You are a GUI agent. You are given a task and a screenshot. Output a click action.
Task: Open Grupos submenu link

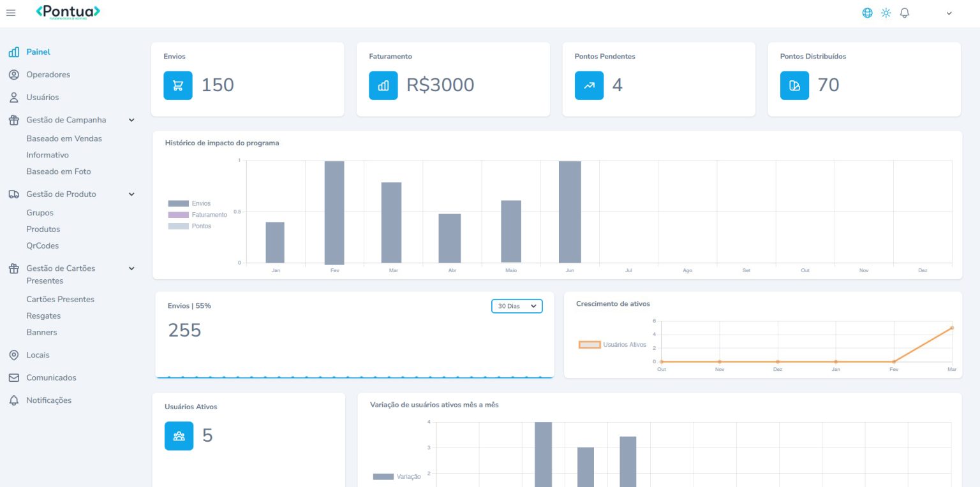(40, 213)
